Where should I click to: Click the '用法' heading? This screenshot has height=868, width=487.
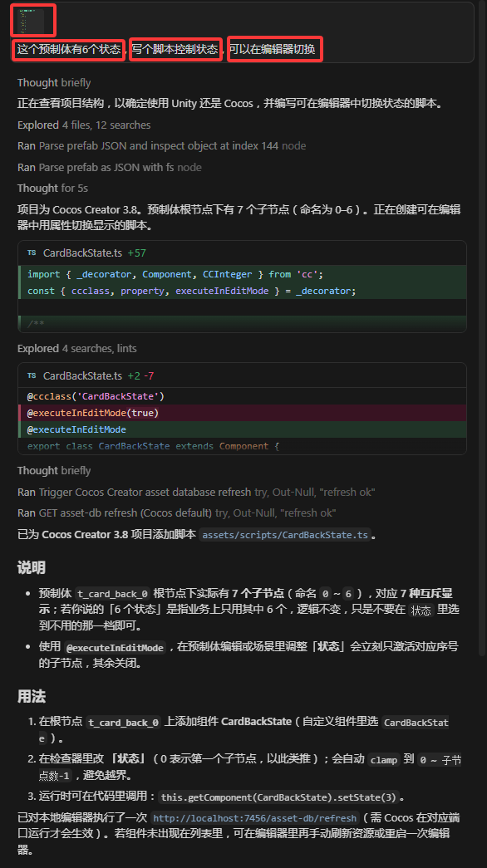[31, 696]
